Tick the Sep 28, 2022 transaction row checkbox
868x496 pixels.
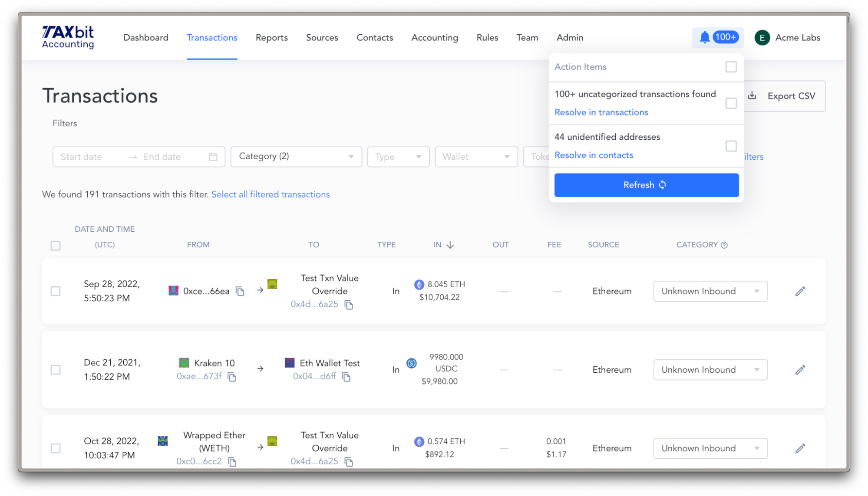point(56,291)
